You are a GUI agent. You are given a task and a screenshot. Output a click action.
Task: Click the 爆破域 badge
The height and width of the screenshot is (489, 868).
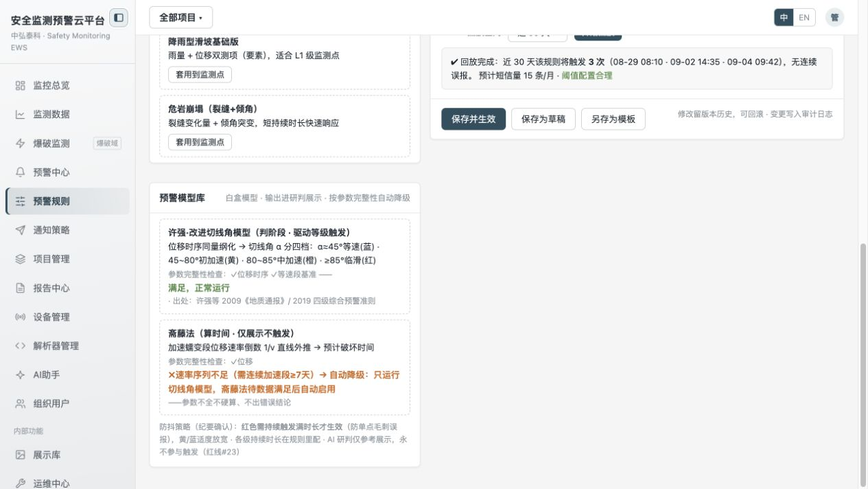(x=107, y=144)
